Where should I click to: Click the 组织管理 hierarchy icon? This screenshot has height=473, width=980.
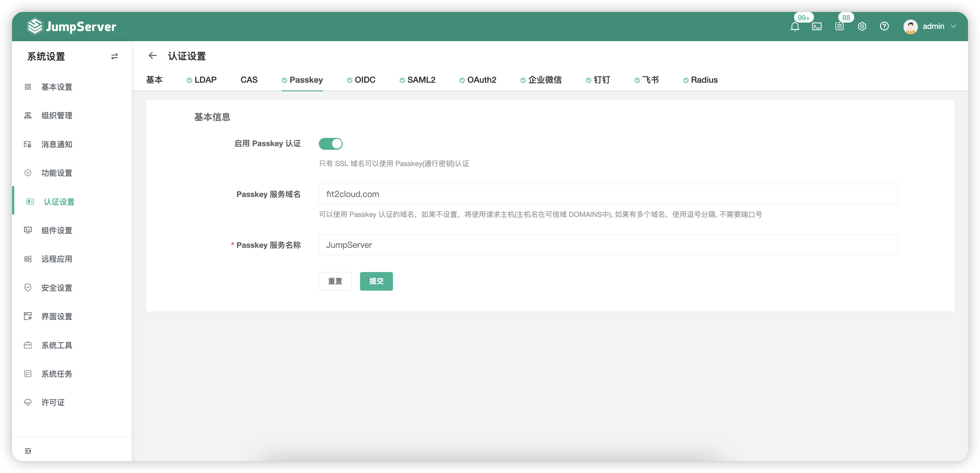coord(28,116)
